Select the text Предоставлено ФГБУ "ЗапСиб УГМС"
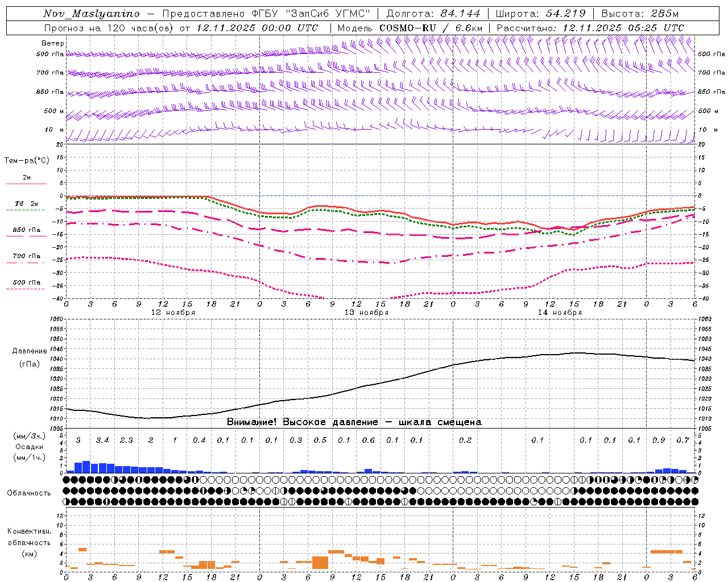Viewport: 728px width, 582px height. tap(266, 14)
